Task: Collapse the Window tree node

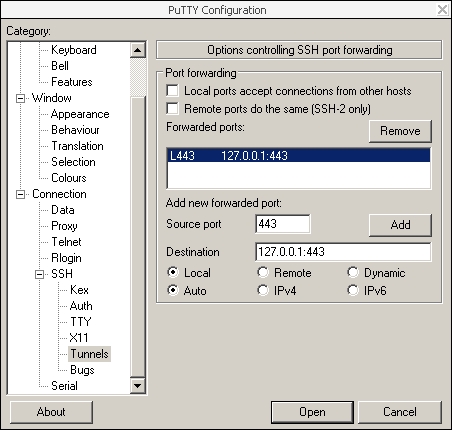Action: (x=21, y=98)
